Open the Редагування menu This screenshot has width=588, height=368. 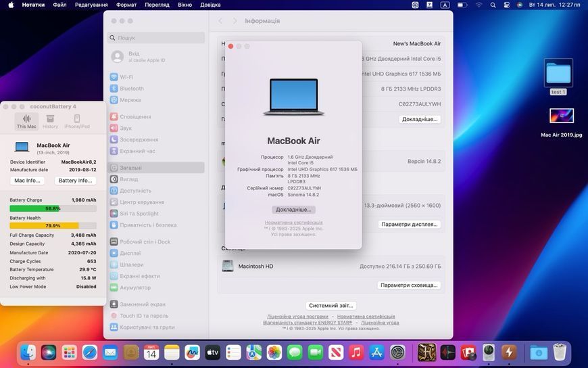[x=91, y=5]
